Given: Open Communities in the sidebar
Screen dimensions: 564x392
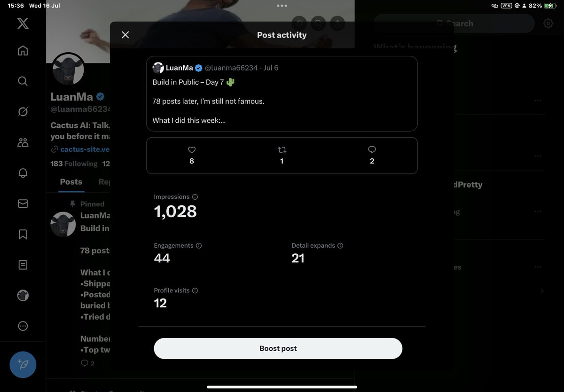Looking at the screenshot, I should (23, 142).
